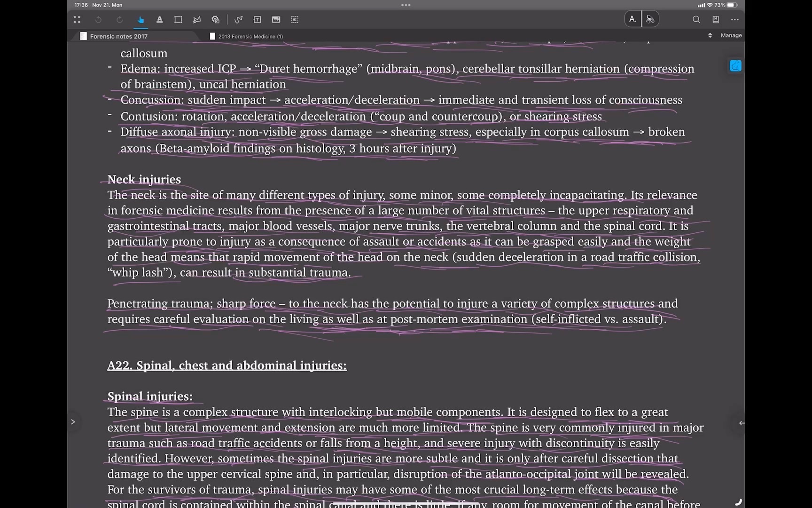Click the word 'callosum' at top

tap(144, 53)
